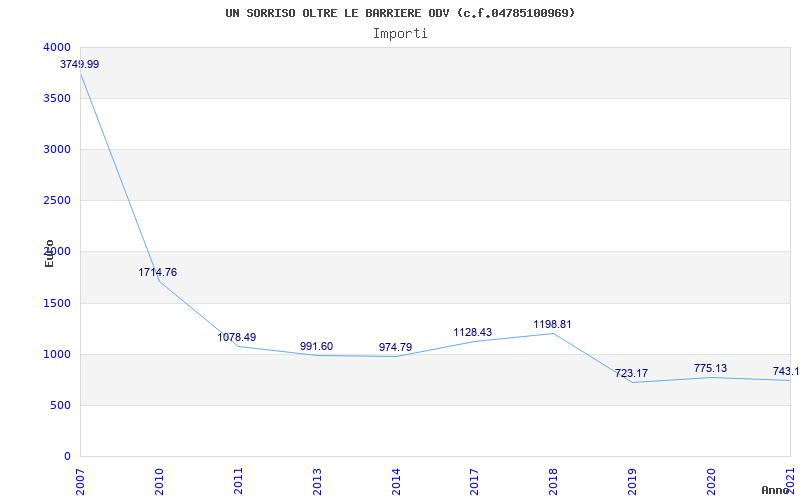
Task: Click the 2014 x-axis year label
Action: tap(396, 482)
